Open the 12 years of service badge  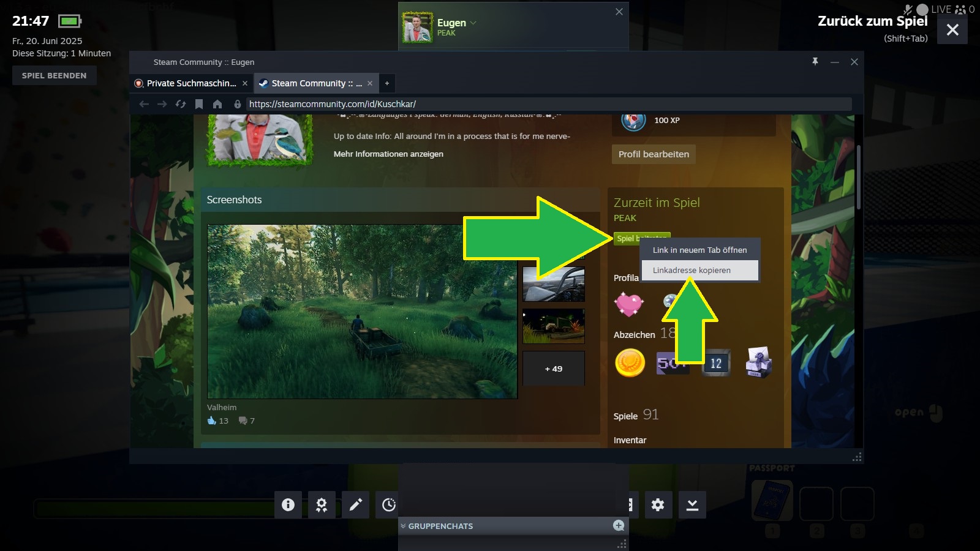click(715, 364)
